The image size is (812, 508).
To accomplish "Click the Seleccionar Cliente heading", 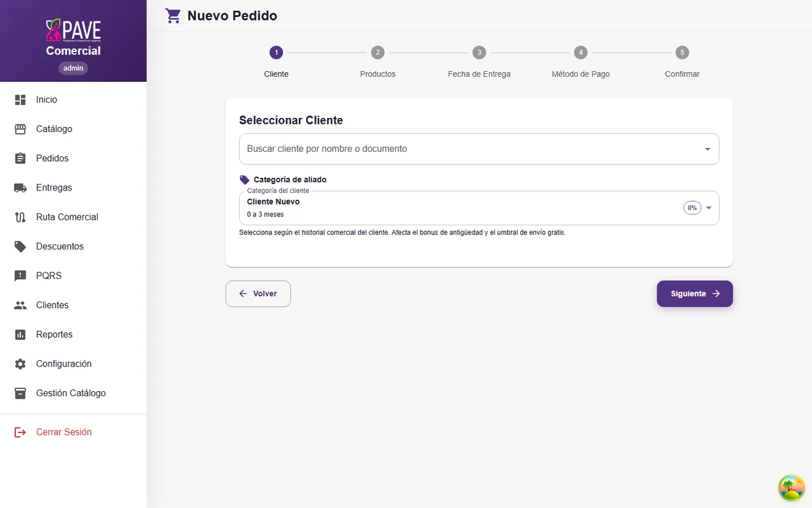I will coord(291,121).
